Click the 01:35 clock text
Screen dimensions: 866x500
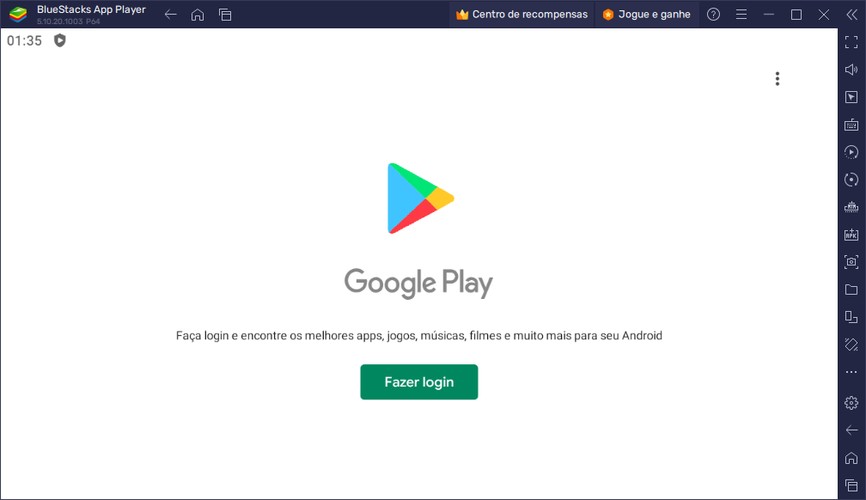(24, 41)
